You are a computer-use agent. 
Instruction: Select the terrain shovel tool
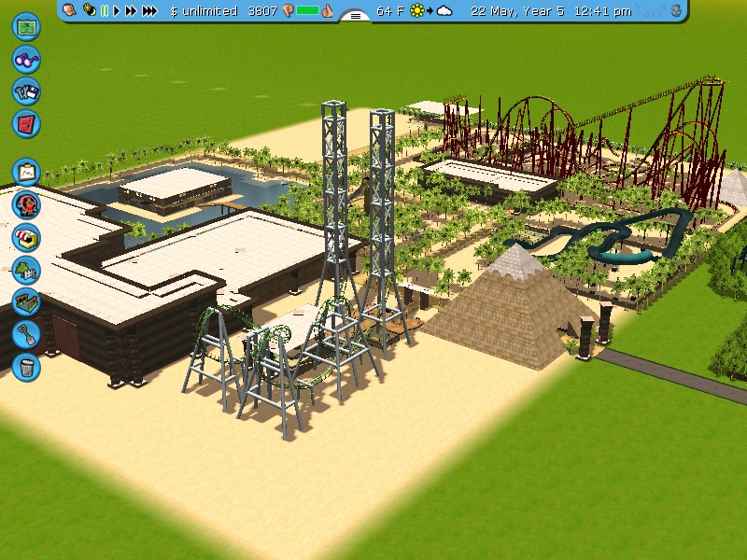(x=26, y=334)
